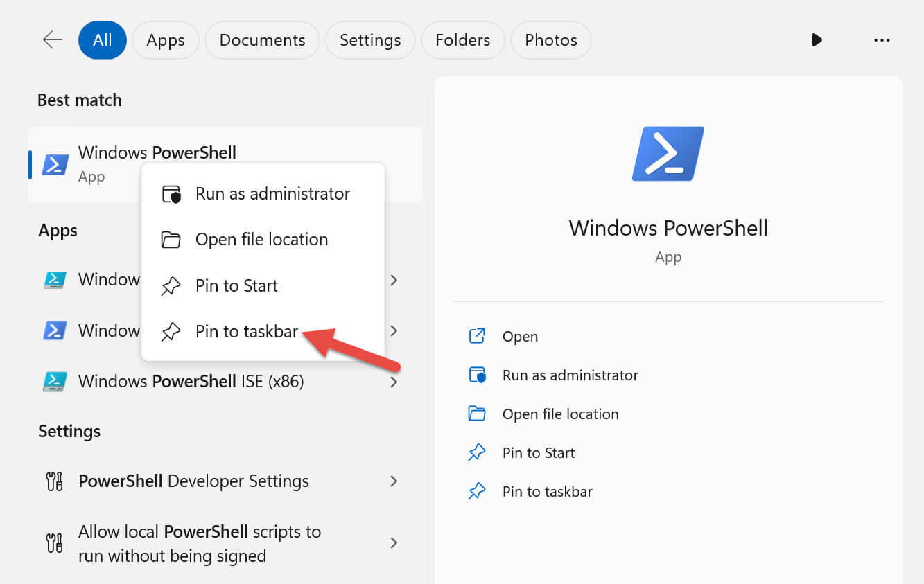This screenshot has height=584, width=924.
Task: Select the Photos filter tab
Action: (550, 40)
